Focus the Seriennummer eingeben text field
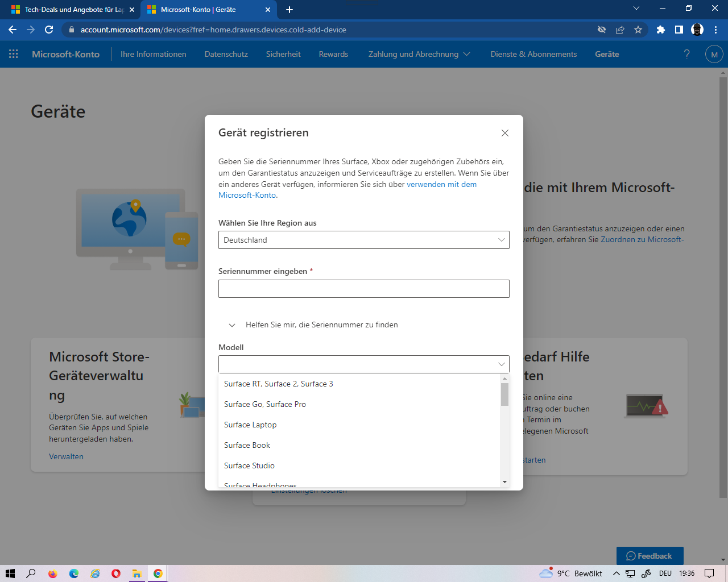This screenshot has height=582, width=728. [x=364, y=289]
